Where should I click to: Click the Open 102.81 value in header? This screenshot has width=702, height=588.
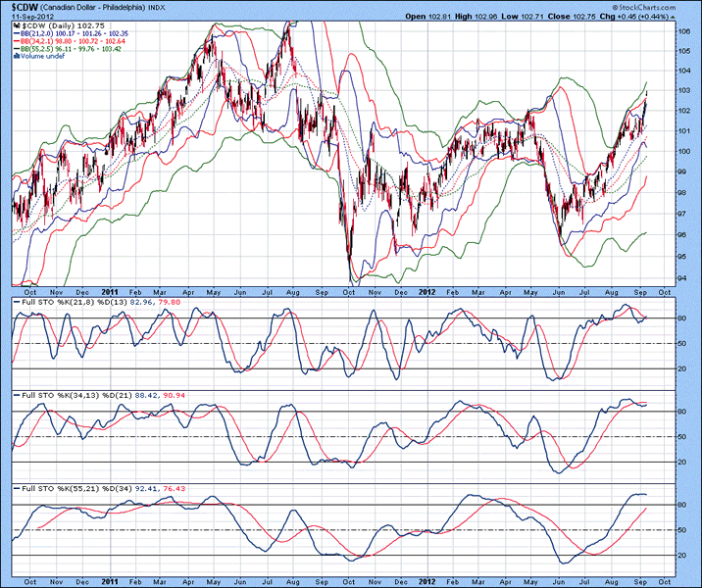pos(428,17)
